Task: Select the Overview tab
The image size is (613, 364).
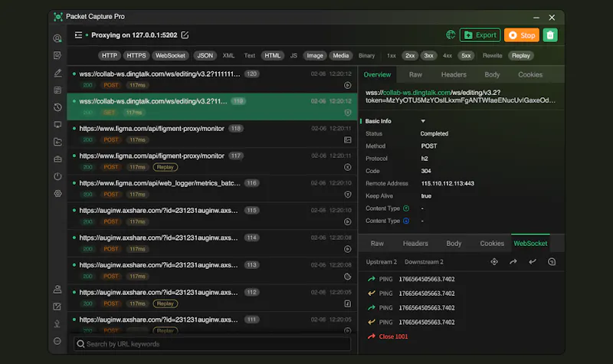Action: (377, 74)
